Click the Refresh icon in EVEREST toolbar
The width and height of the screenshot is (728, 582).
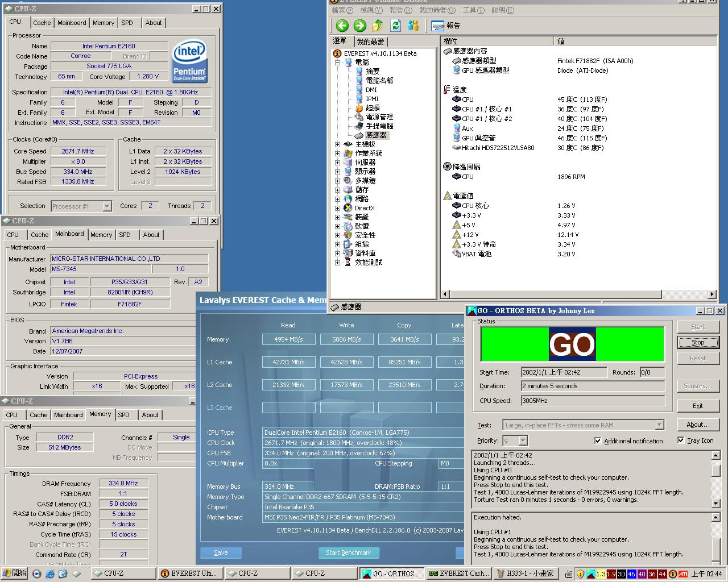point(395,26)
